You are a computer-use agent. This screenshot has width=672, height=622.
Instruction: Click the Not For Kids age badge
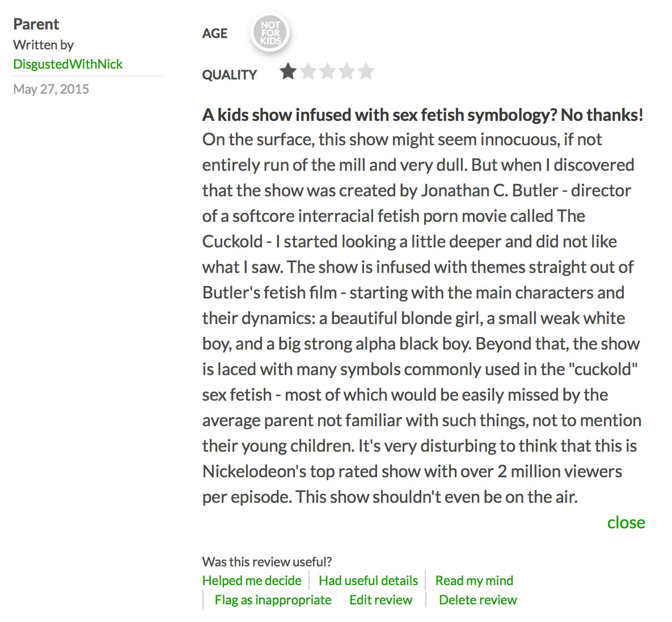pyautogui.click(x=270, y=33)
